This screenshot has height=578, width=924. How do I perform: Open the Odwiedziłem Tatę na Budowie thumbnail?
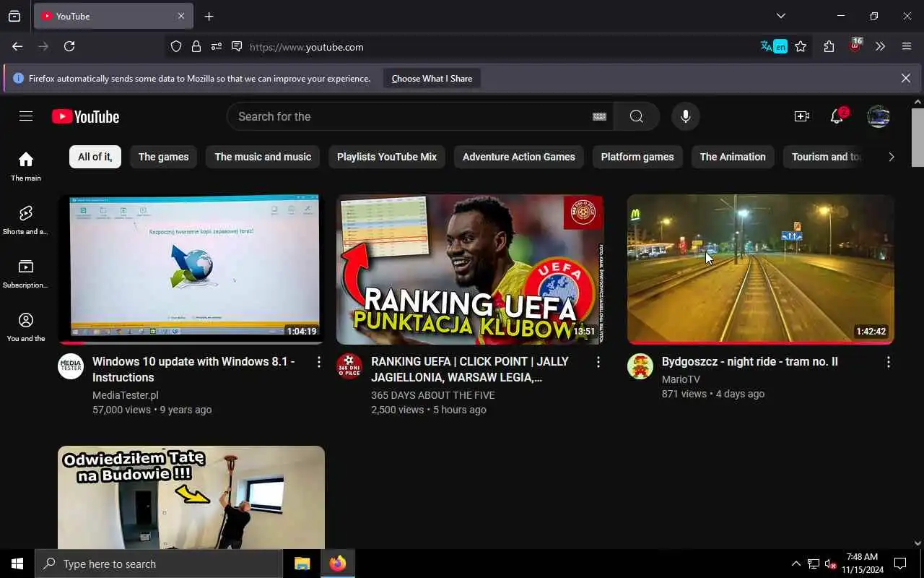[x=191, y=497]
